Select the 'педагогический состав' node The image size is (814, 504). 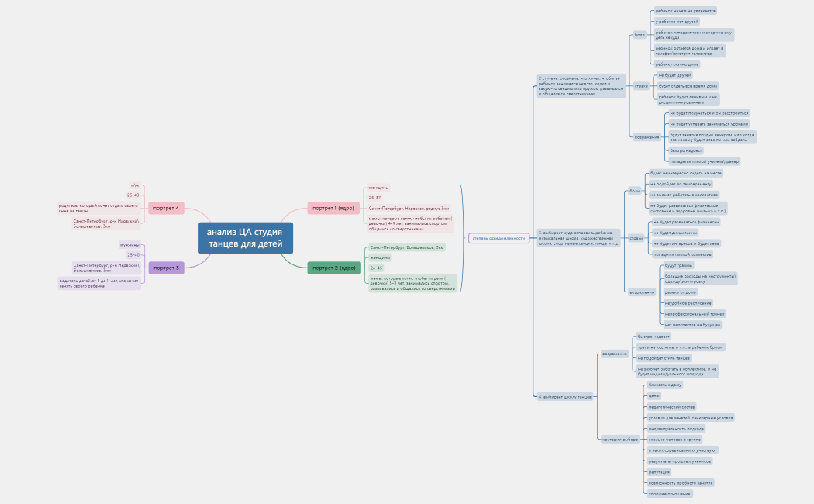[671, 406]
